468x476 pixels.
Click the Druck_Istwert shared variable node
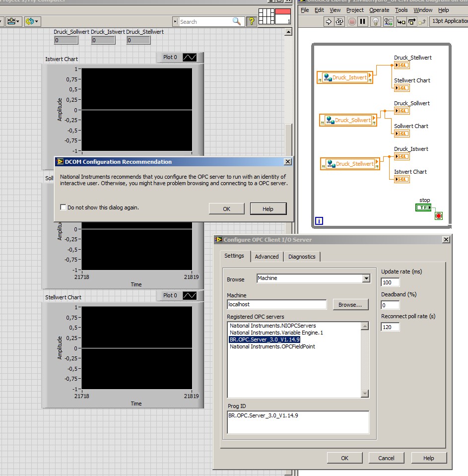coord(345,77)
